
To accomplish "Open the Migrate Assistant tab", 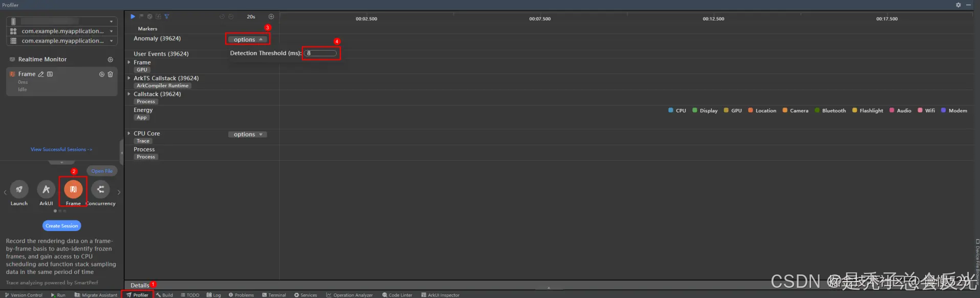I will (x=96, y=295).
